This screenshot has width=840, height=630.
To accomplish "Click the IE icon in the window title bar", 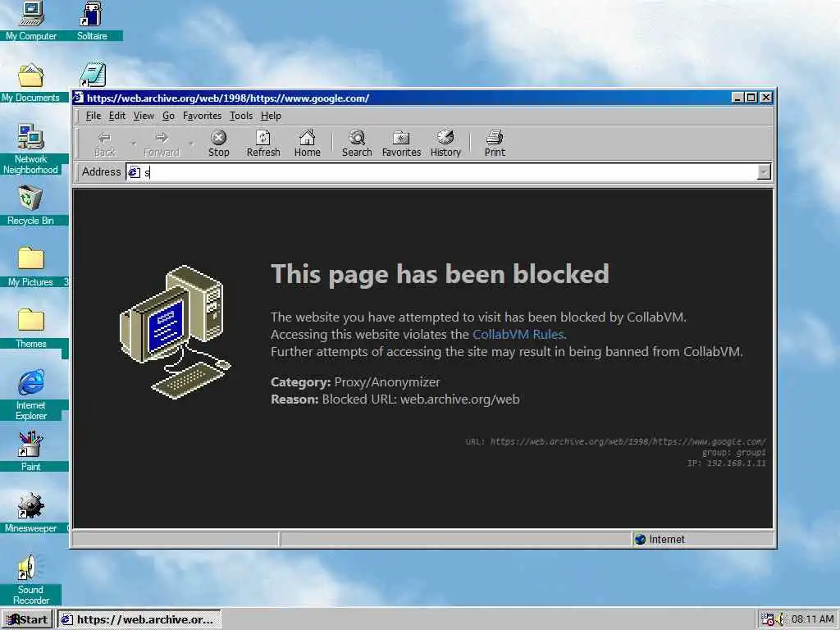I will pyautogui.click(x=79, y=98).
